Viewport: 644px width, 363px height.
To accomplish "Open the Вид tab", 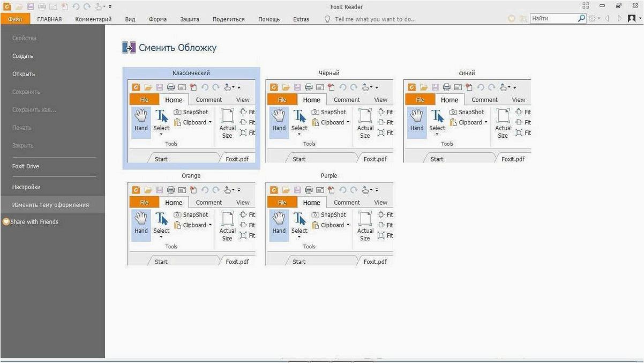I will 130,19.
